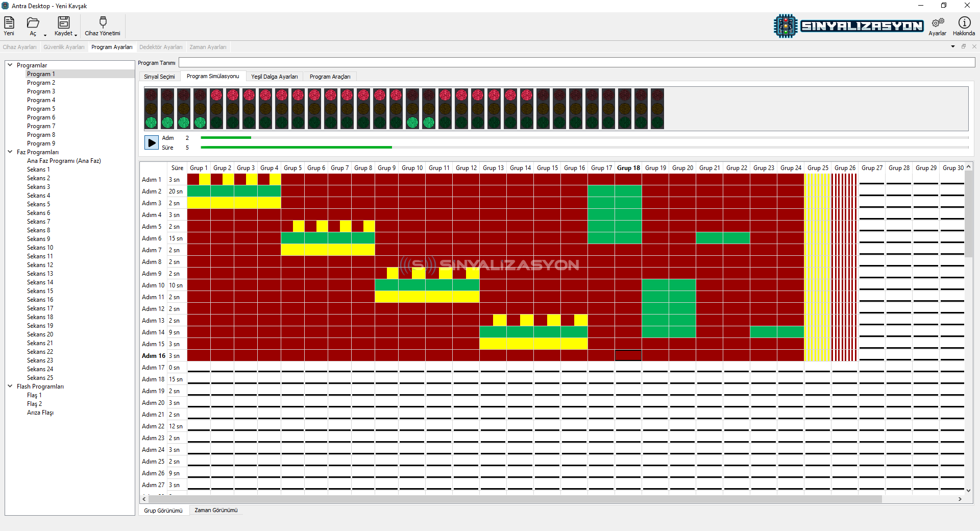Open Cihaz Yönetimi device management
This screenshot has height=531, width=980.
(103, 22)
